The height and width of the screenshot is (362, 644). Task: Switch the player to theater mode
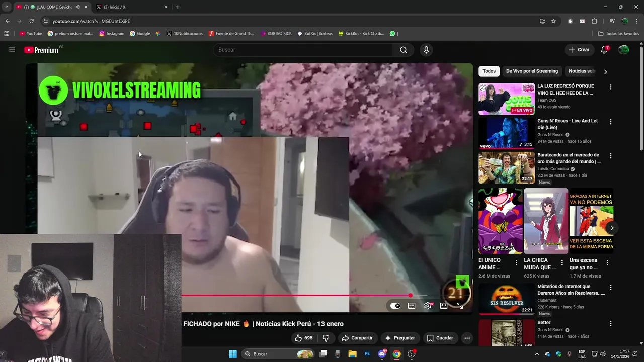tap(444, 306)
